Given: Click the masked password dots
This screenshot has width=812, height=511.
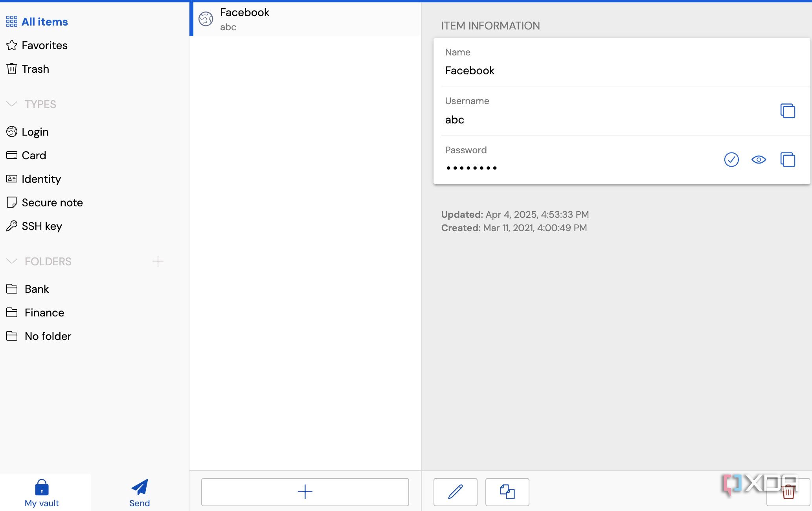Looking at the screenshot, I should click(471, 168).
